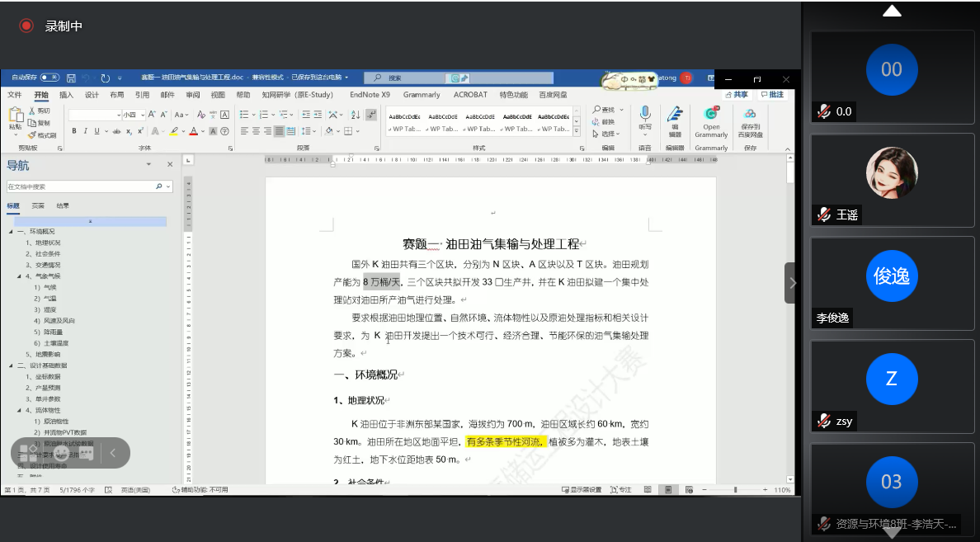Open the EndNote X9 ribbon tab

(x=370, y=95)
